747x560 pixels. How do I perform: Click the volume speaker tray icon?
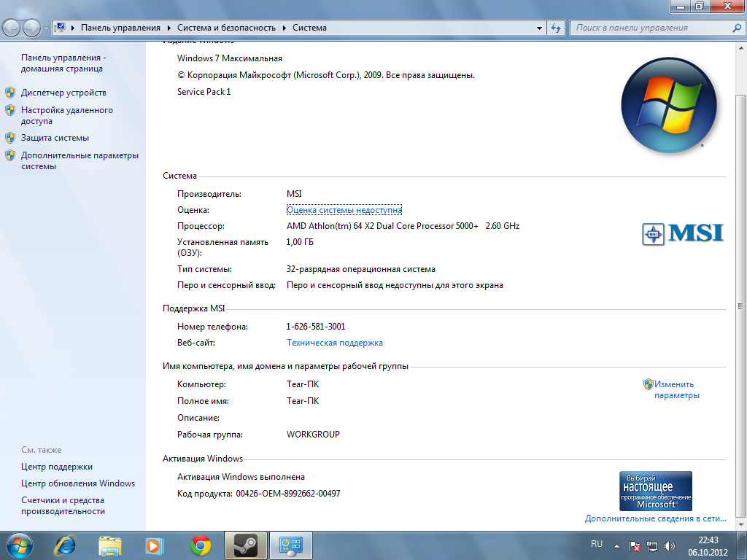click(670, 546)
